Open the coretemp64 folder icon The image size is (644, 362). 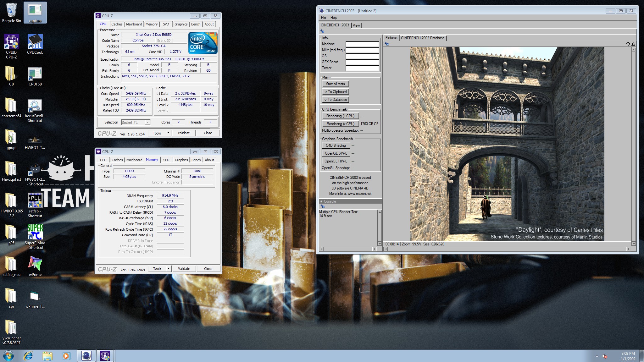pos(11,108)
